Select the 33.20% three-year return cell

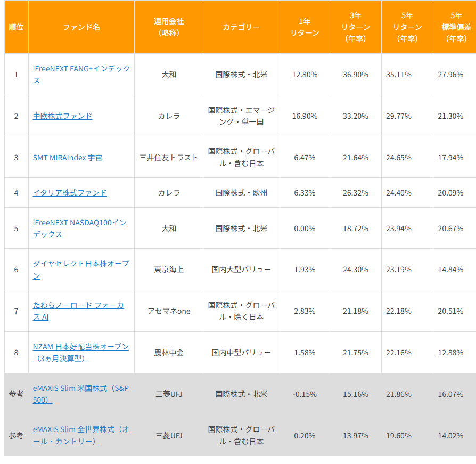coord(356,116)
